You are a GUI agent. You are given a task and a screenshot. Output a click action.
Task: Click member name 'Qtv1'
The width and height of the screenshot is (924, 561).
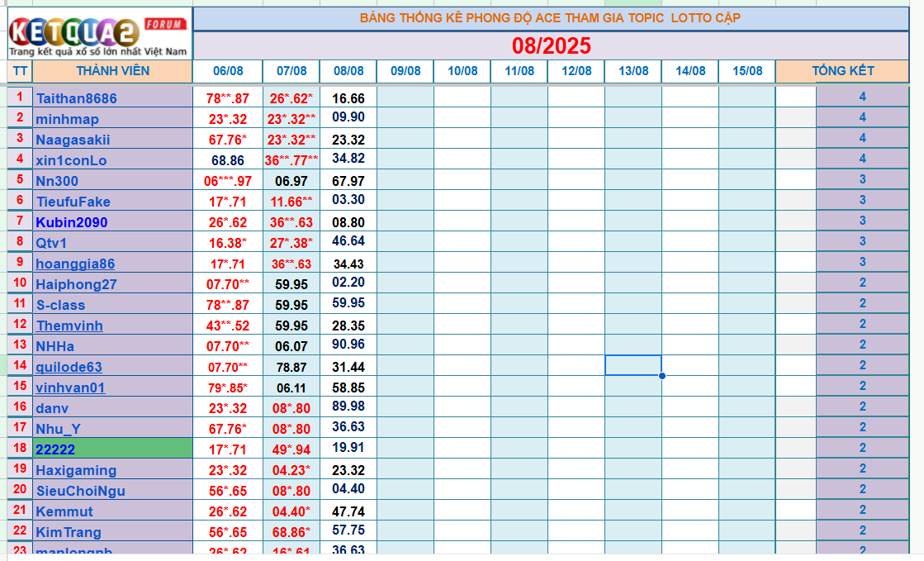coord(51,243)
